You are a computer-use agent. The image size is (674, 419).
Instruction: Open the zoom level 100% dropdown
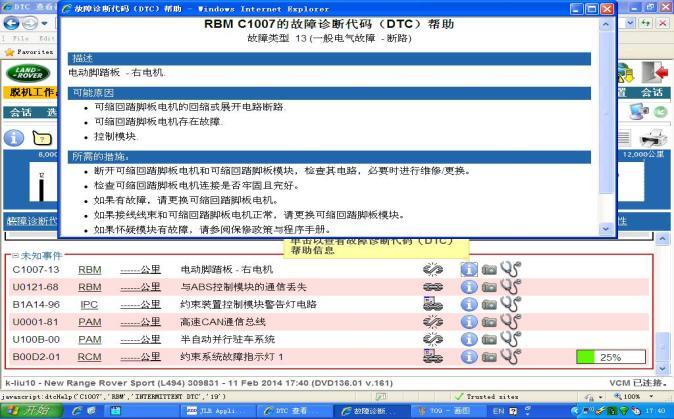point(651,396)
